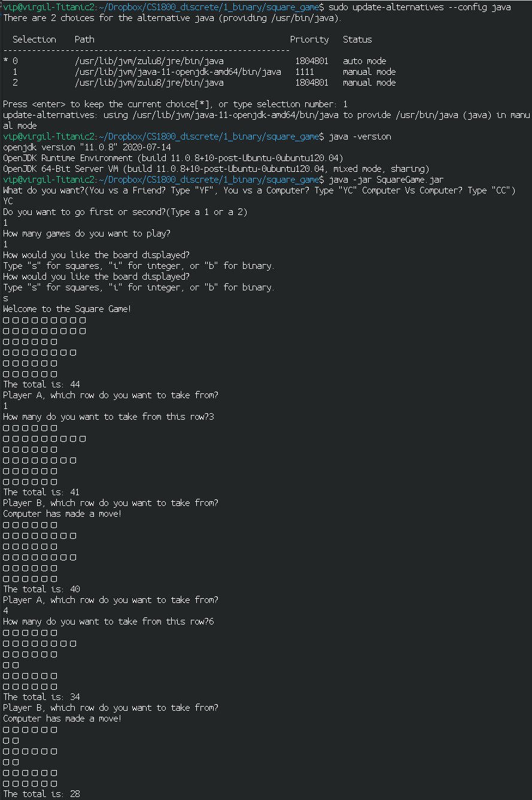Screen dimensions: 532x800
Task: Click "Welcome to the Square Game!" text
Action: pos(67,309)
